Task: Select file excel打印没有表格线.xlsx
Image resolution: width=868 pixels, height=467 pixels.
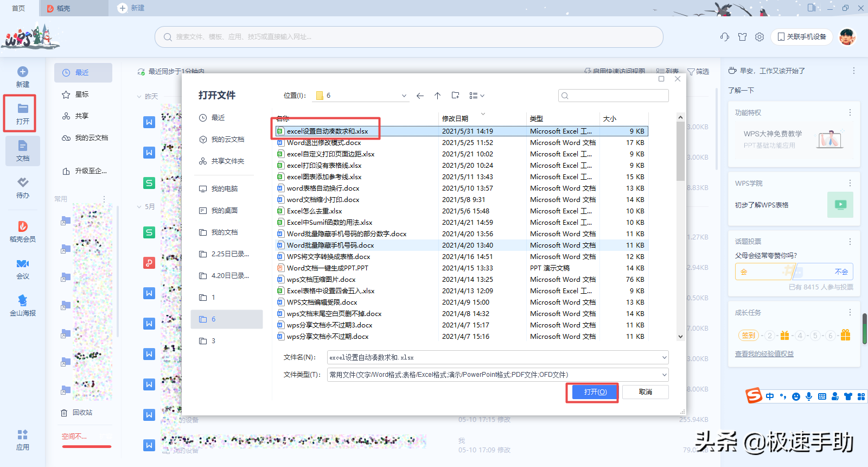Action: coord(324,166)
